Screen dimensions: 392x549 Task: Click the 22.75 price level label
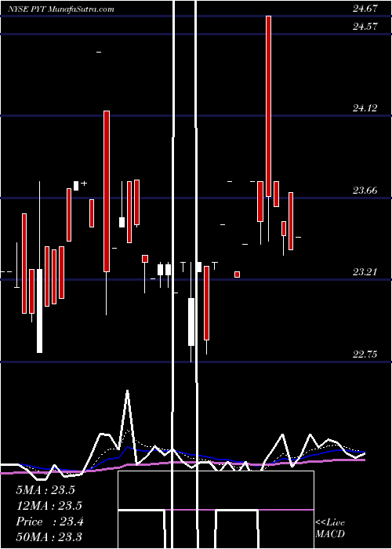(365, 354)
